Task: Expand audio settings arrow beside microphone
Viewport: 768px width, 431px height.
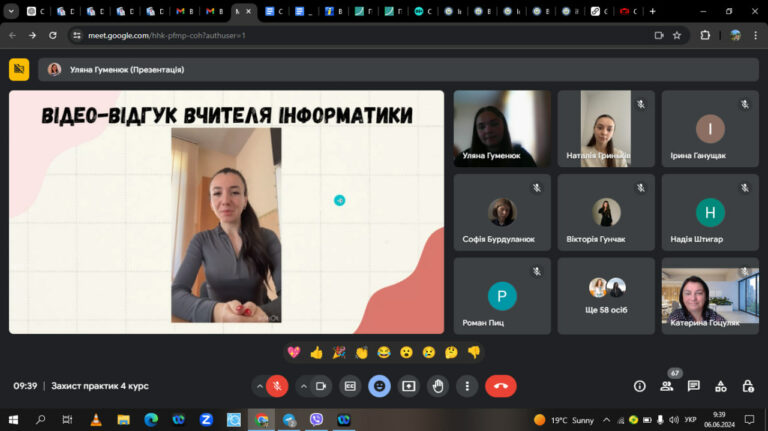Action: (259, 386)
